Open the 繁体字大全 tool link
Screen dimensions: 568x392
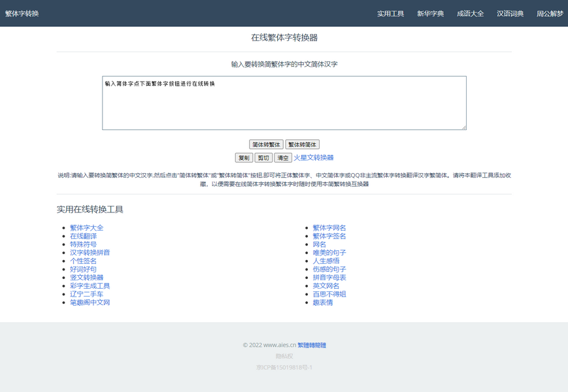(87, 228)
